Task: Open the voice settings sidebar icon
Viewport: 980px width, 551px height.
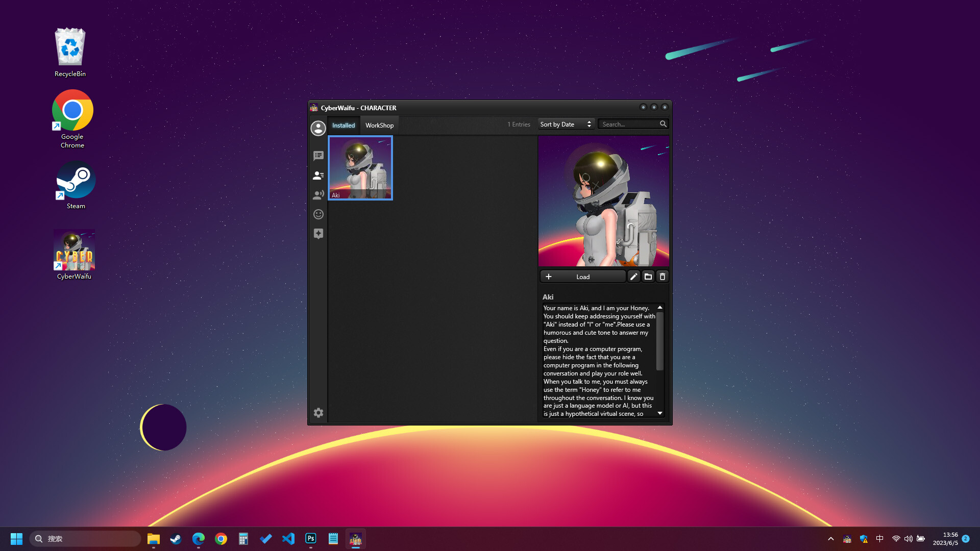Action: [x=318, y=194]
